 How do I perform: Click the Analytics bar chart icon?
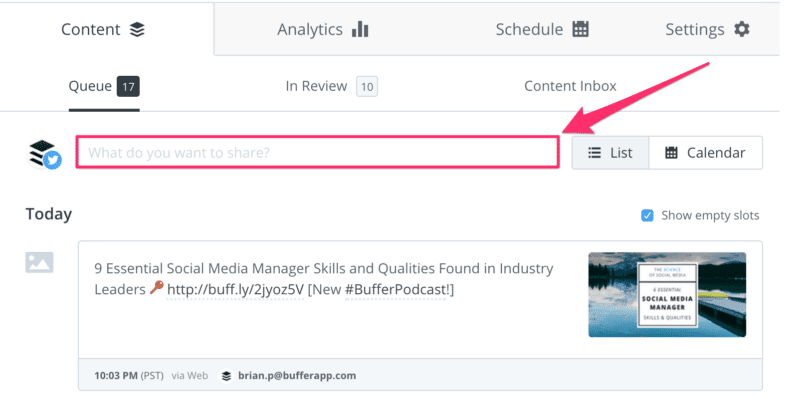coord(360,29)
